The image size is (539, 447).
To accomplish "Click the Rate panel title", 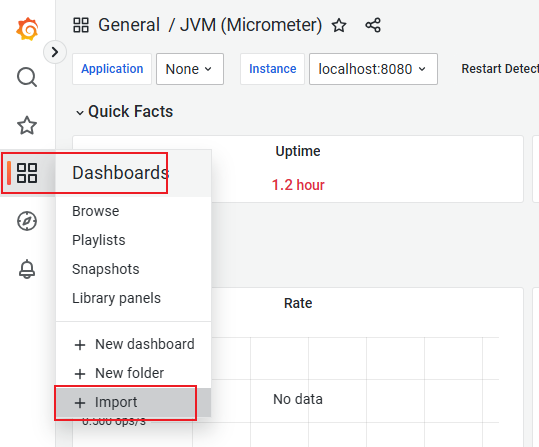I will click(x=298, y=303).
